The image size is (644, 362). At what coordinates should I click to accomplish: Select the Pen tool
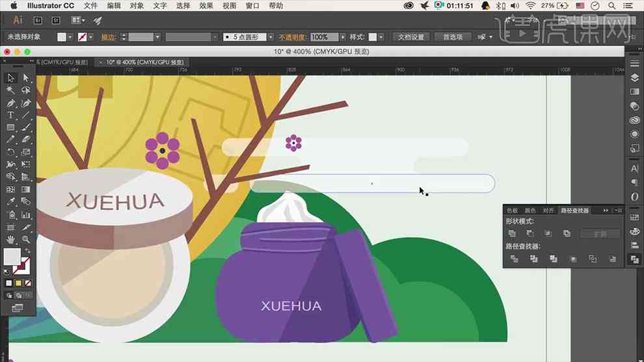pyautogui.click(x=10, y=103)
